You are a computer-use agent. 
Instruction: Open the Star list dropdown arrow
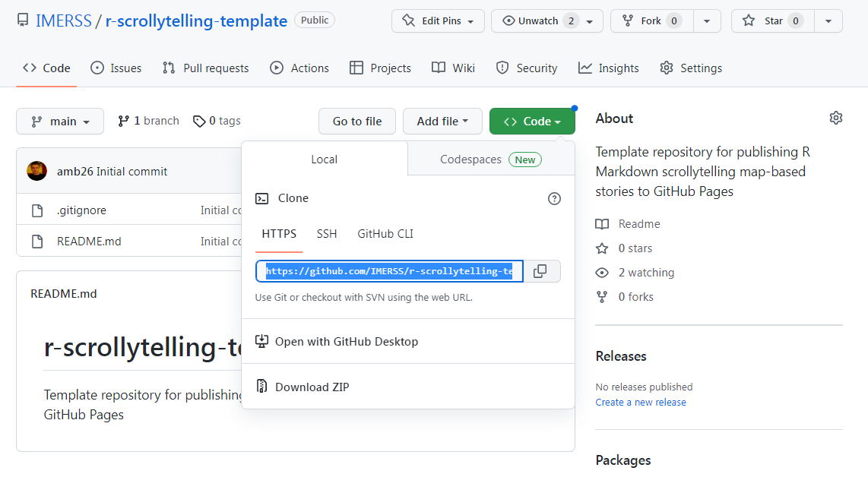click(828, 21)
